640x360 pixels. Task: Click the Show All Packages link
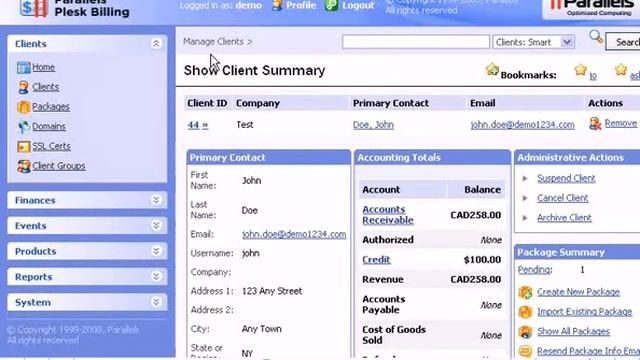(573, 331)
